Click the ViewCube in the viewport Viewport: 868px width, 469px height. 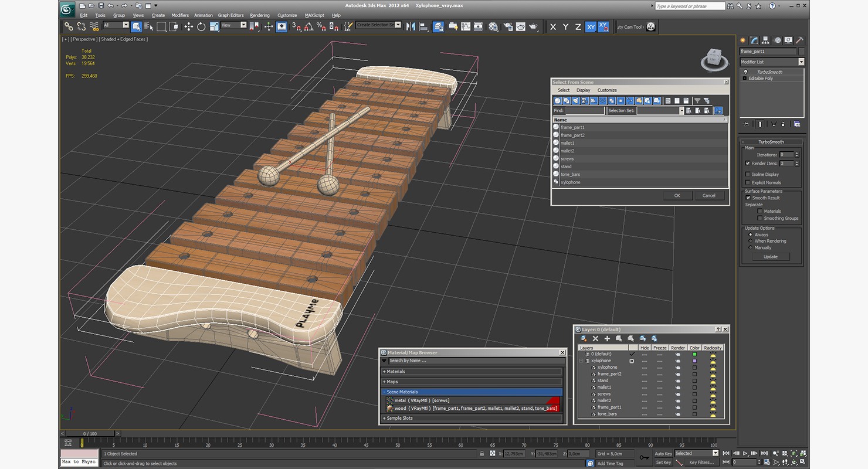[714, 59]
